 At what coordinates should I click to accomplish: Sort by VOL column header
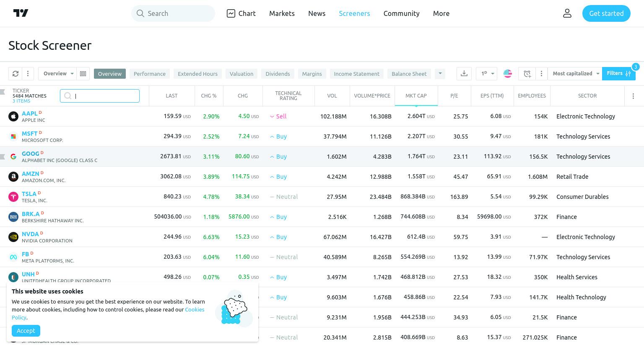pyautogui.click(x=332, y=96)
